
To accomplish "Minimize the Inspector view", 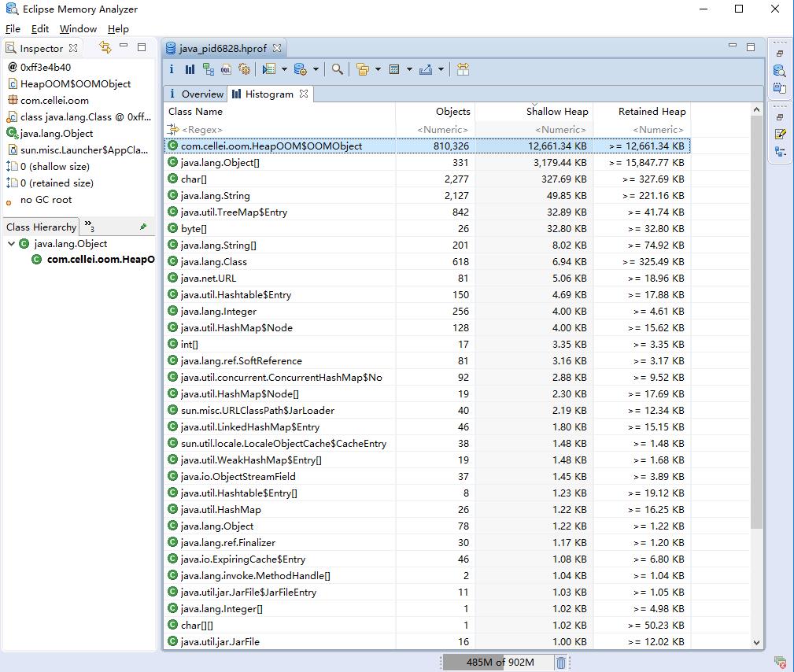I will [124, 46].
